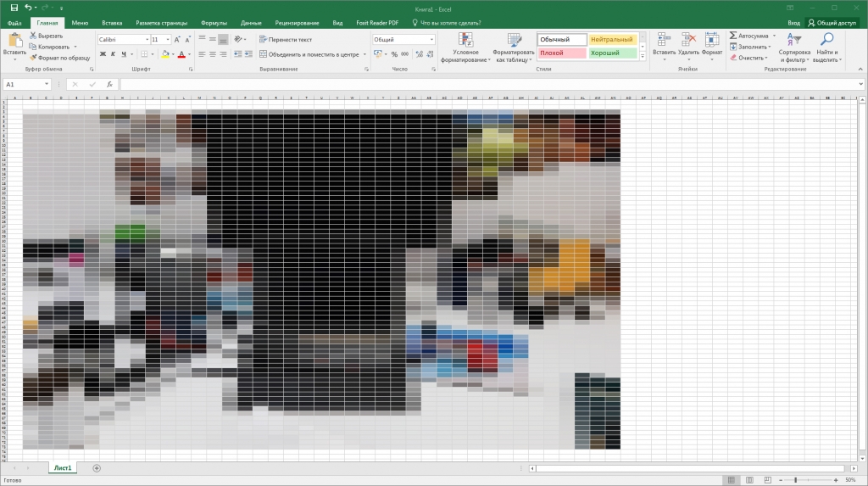Click Формат по образцу format painter
The height and width of the screenshot is (486, 868).
[x=60, y=58]
